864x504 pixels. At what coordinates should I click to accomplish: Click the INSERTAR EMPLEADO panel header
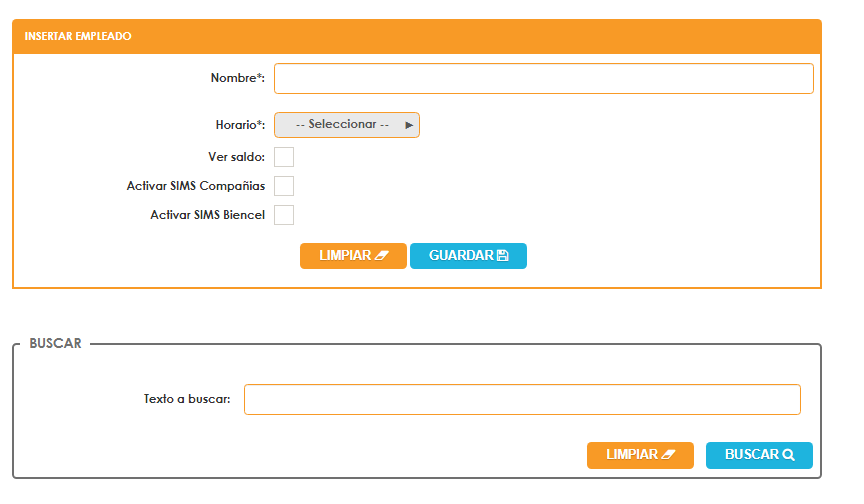(x=79, y=36)
